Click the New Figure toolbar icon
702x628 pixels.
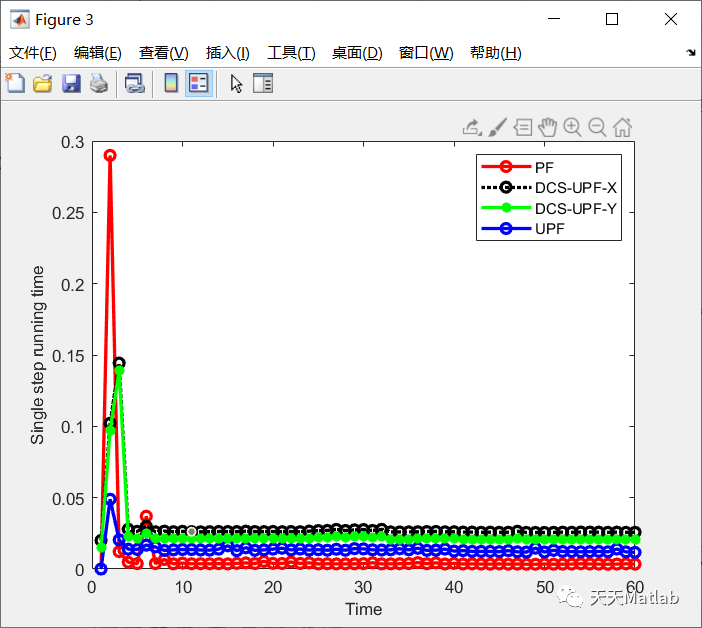[15, 83]
